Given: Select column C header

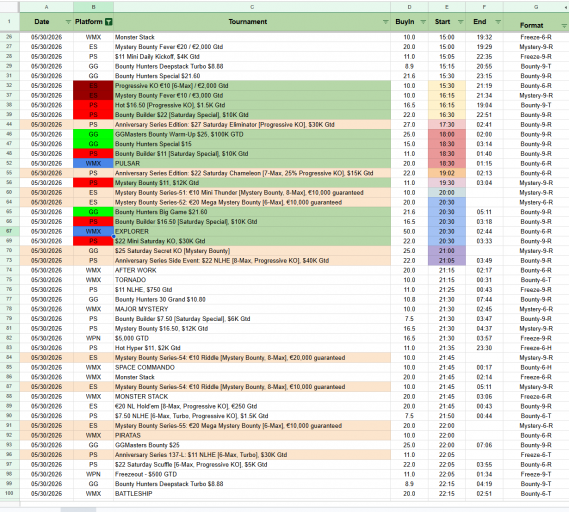Looking at the screenshot, I should click(252, 7).
